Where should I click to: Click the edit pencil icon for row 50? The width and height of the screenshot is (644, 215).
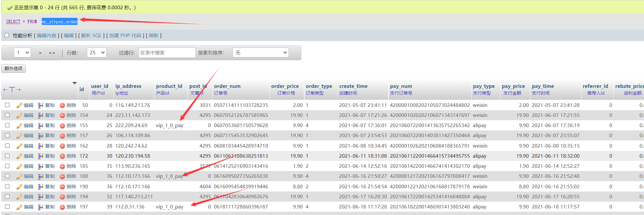20,105
